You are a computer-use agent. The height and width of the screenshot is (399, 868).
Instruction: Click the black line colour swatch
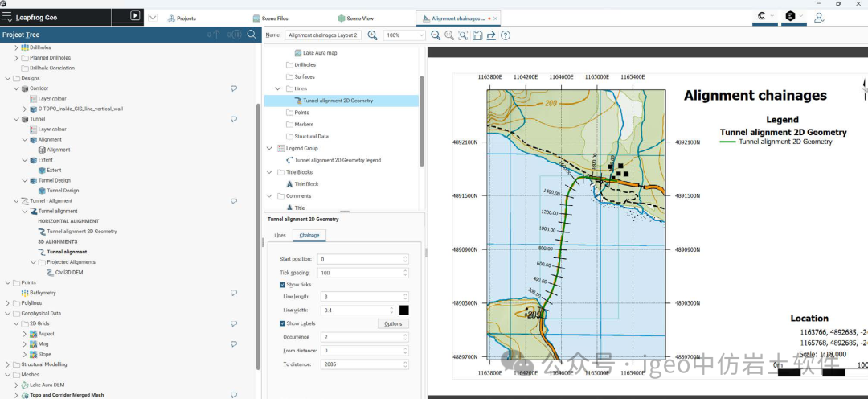coord(403,311)
